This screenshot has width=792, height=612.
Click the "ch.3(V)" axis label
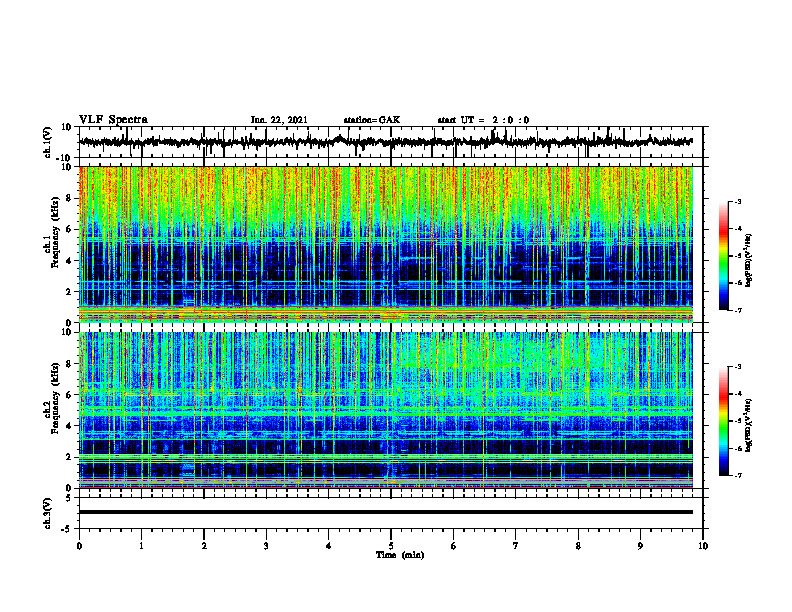click(48, 513)
